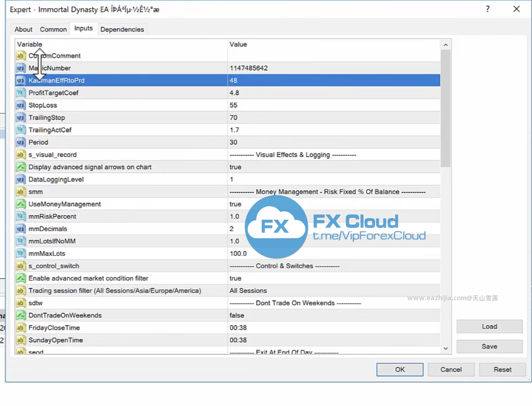Screen dimensions: 532x406
Task: Click the question mark help button
Action: pyautogui.click(x=488, y=9)
